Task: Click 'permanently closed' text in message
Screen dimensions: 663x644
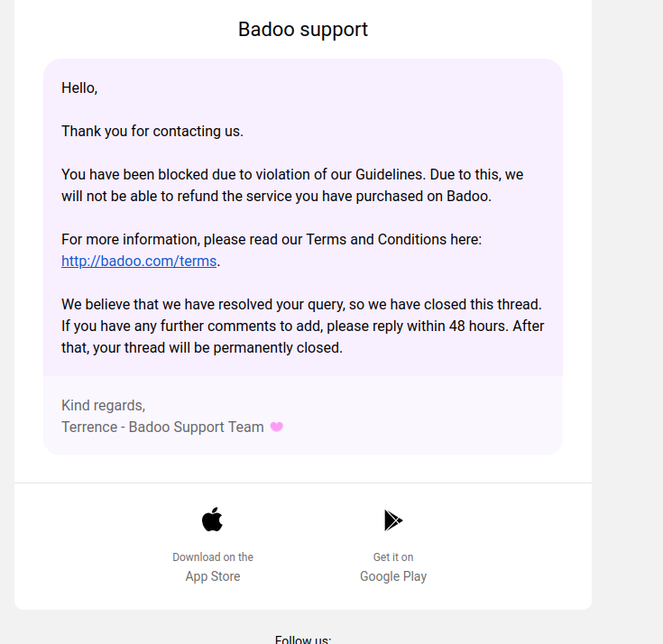Action: point(278,347)
